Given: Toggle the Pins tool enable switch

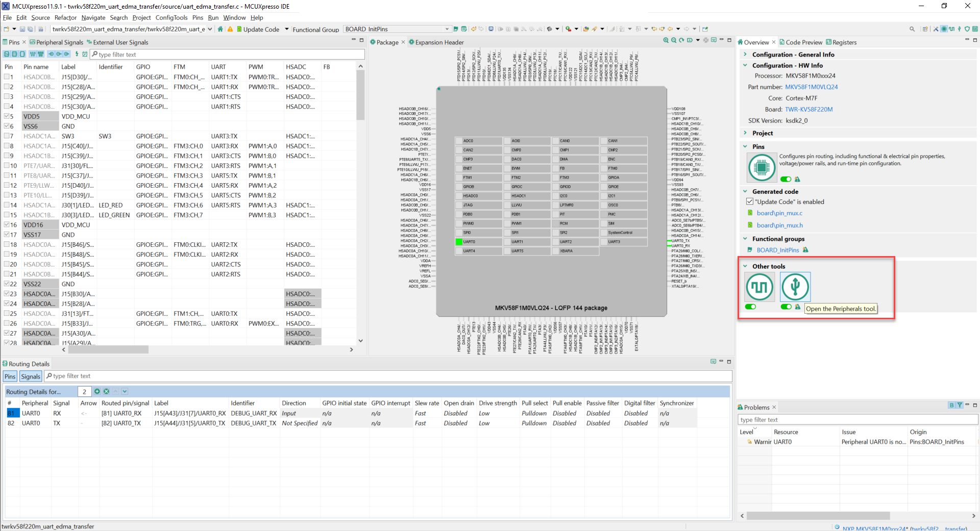Looking at the screenshot, I should point(786,179).
